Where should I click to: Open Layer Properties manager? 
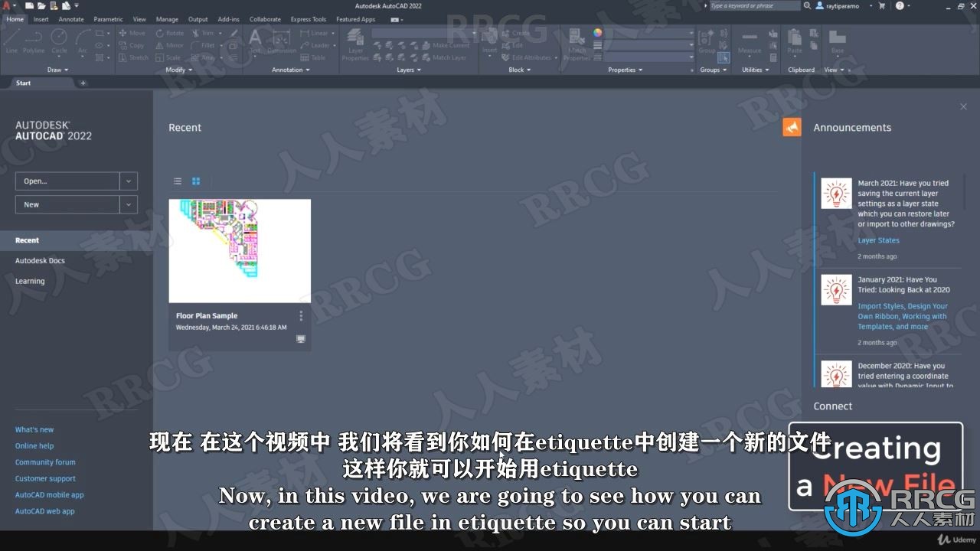tap(355, 44)
